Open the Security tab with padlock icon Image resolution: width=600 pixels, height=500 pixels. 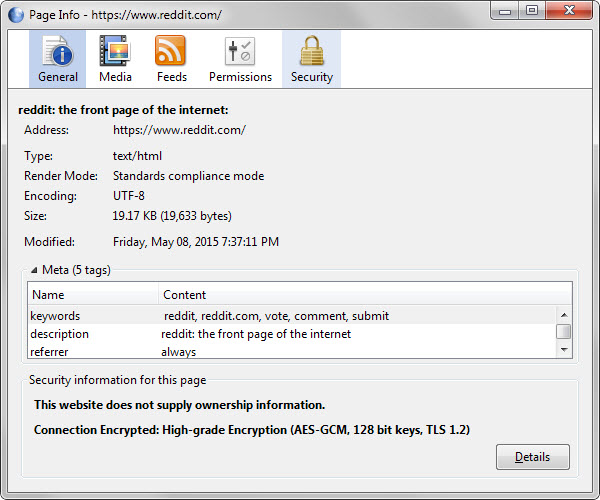pos(311,59)
